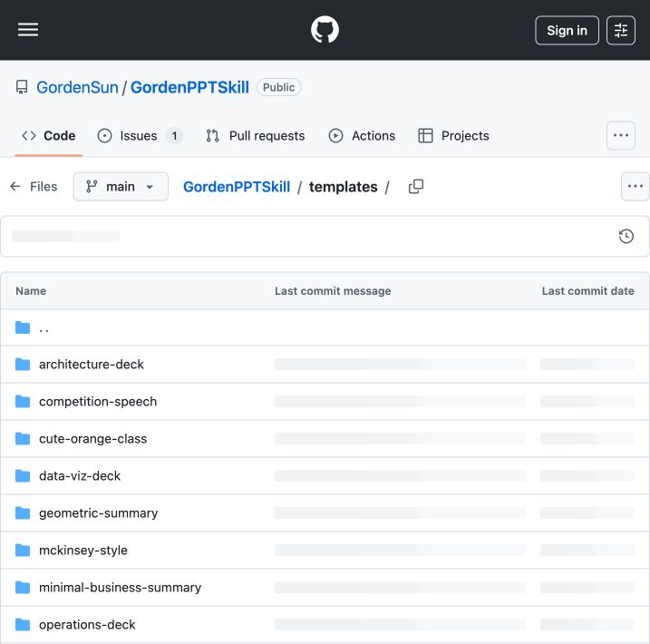
Task: Click the parent directory folder icon
Action: (23, 327)
